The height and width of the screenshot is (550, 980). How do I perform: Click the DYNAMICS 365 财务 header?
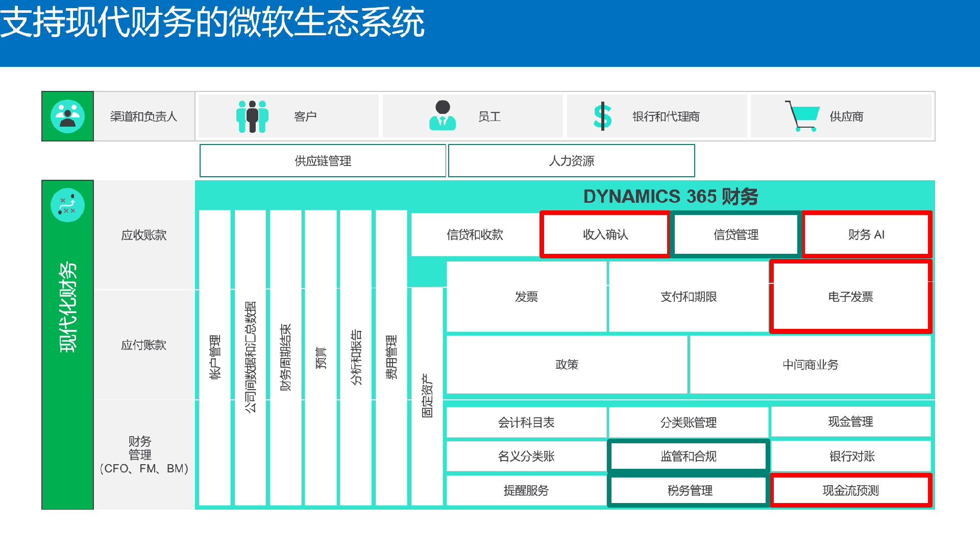tap(670, 196)
